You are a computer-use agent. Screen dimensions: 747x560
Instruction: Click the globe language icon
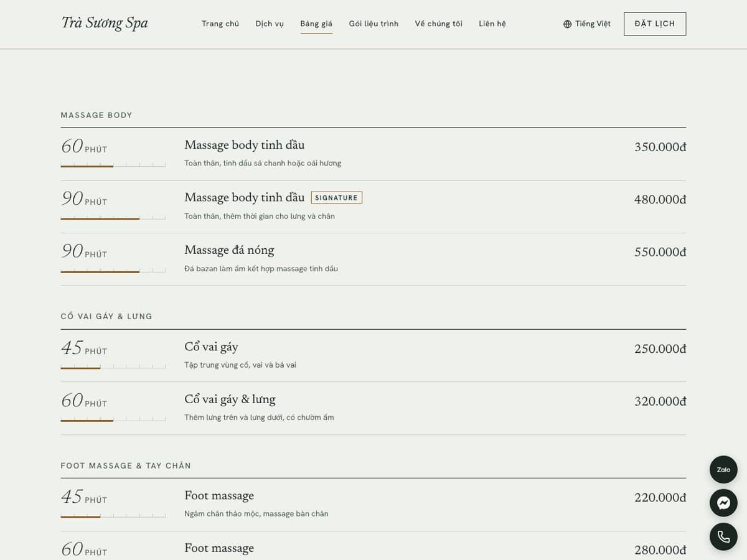pyautogui.click(x=567, y=24)
